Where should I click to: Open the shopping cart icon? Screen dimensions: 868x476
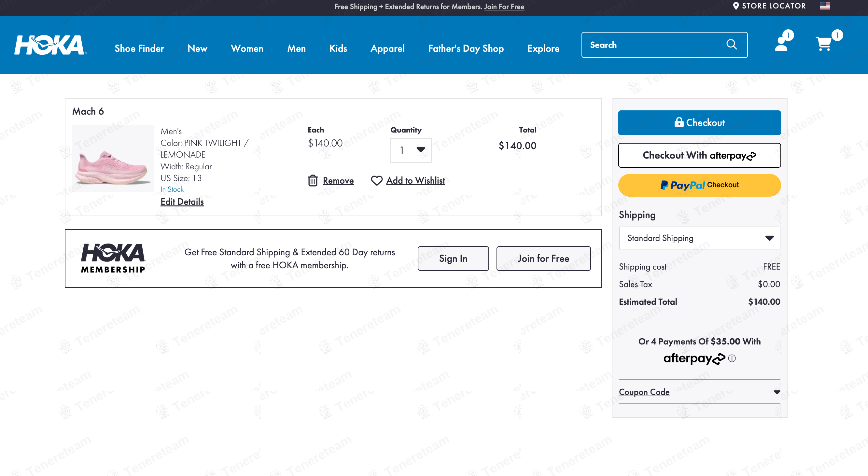point(823,44)
